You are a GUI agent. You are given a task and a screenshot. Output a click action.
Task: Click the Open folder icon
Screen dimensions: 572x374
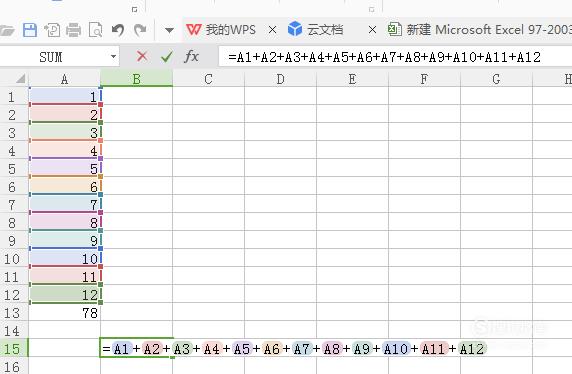(x=7, y=31)
